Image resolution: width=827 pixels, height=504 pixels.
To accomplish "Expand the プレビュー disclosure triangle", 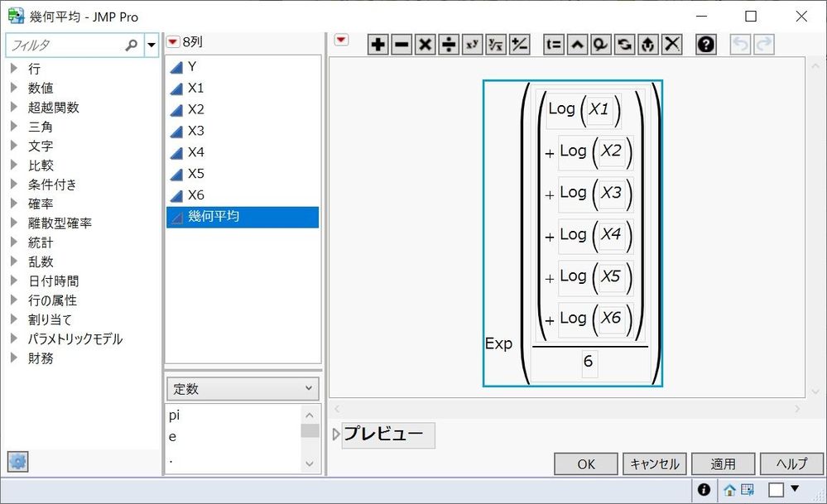I will pyautogui.click(x=336, y=434).
